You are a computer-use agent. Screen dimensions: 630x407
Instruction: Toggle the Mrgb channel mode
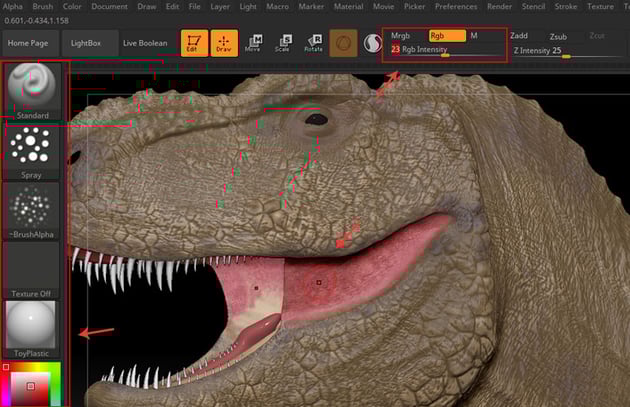[401, 35]
